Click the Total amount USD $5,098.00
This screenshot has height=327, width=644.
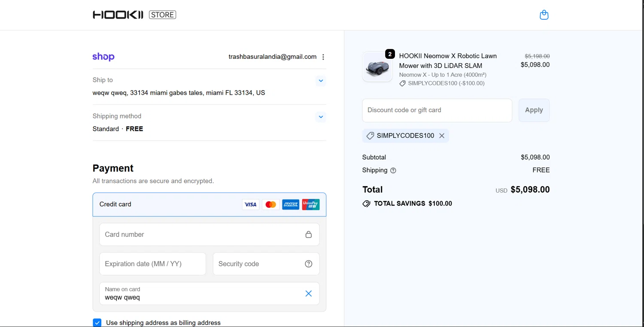tap(522, 190)
